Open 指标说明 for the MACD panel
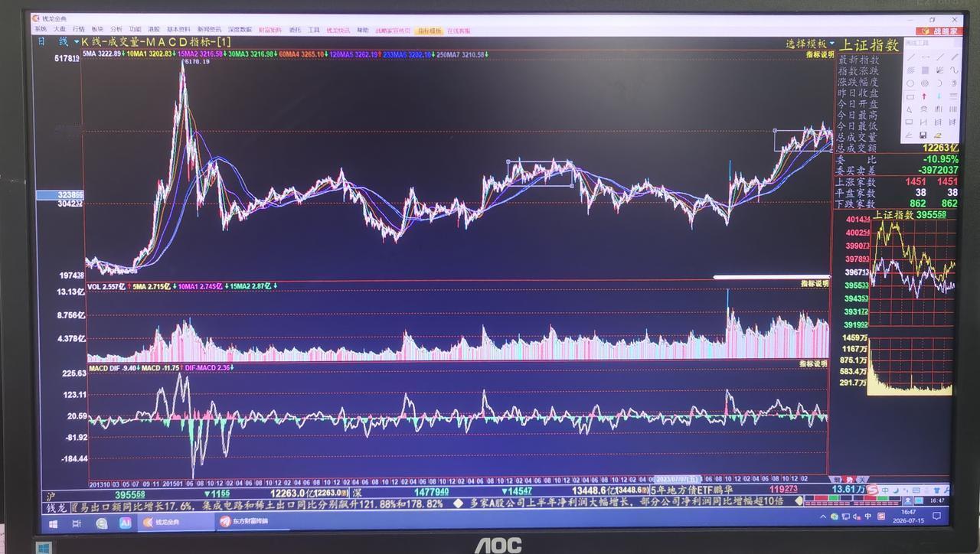 coord(815,364)
